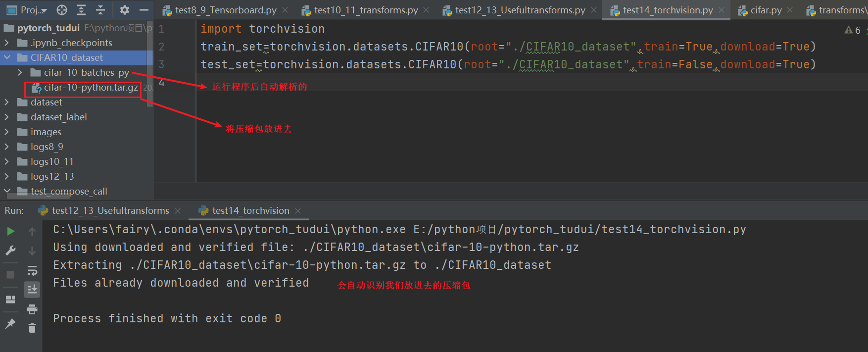
Task: Toggle soft-wrap in the Run console
Action: coord(32,270)
